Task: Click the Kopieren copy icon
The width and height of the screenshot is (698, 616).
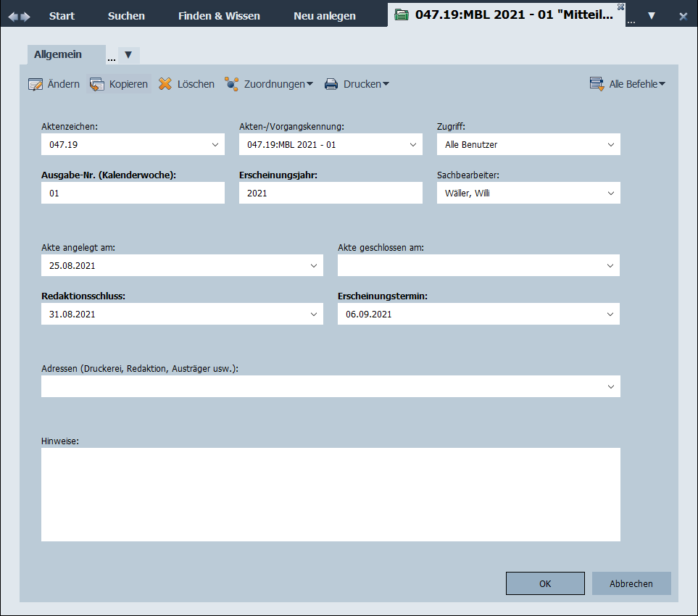Action: (x=97, y=84)
